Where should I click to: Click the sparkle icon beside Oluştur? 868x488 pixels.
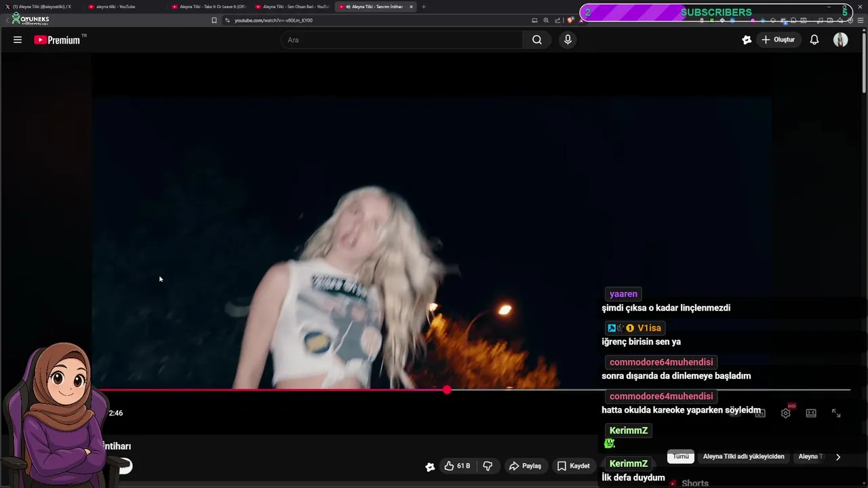(x=747, y=40)
